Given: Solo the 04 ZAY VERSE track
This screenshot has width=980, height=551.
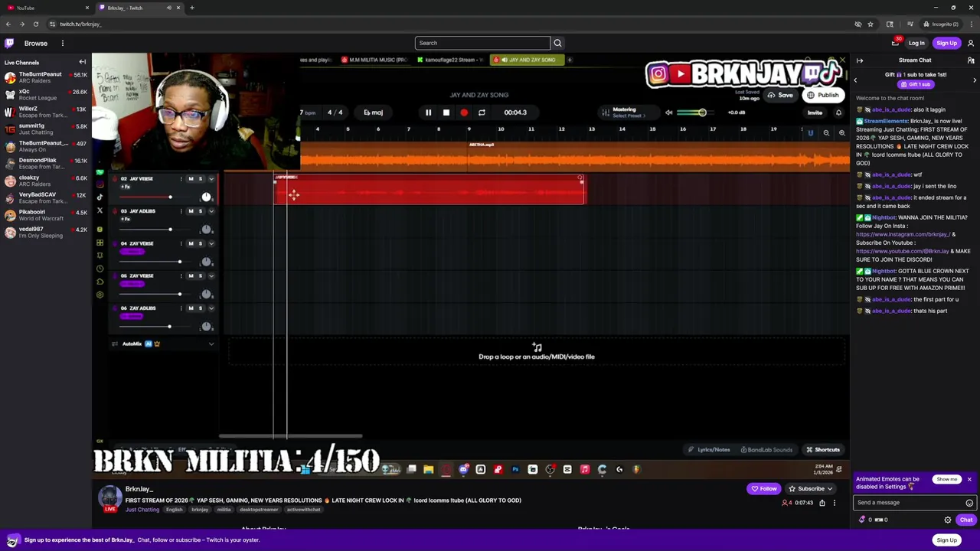Looking at the screenshot, I should tap(201, 243).
